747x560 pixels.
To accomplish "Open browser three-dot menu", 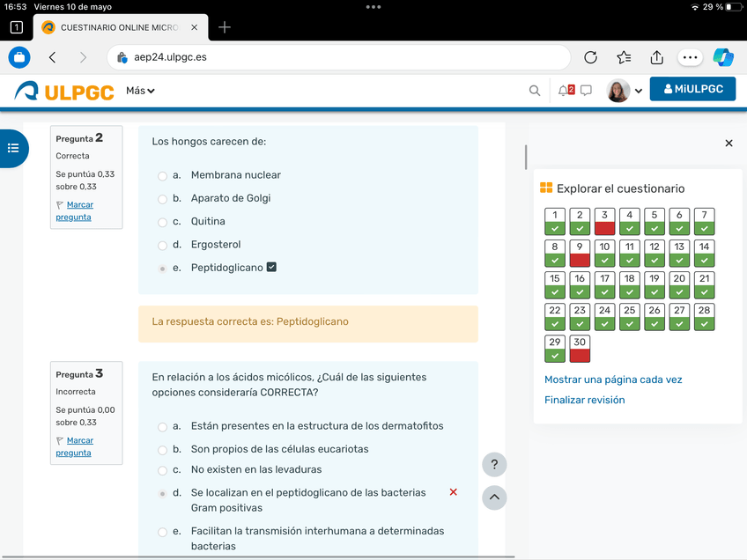I will tap(690, 57).
